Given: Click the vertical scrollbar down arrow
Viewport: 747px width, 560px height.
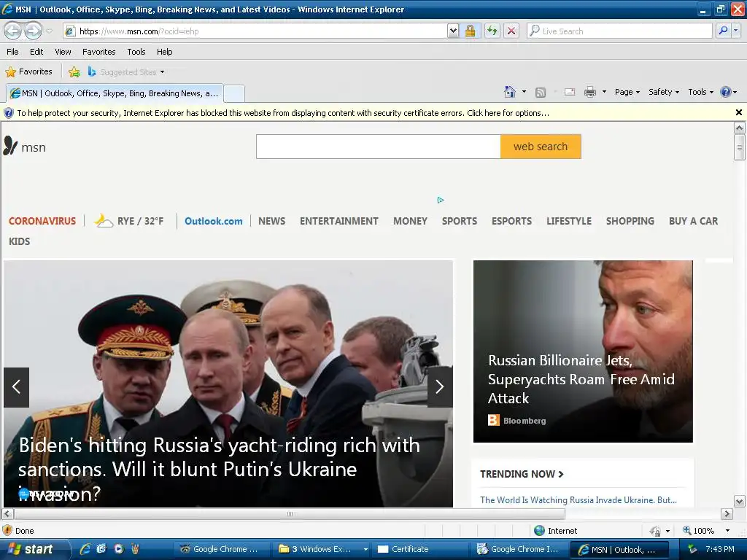Looking at the screenshot, I should click(740, 501).
